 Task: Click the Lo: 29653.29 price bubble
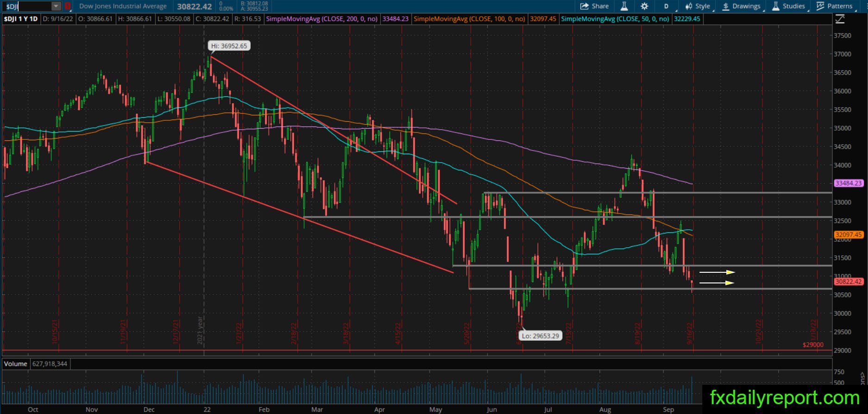[540, 336]
